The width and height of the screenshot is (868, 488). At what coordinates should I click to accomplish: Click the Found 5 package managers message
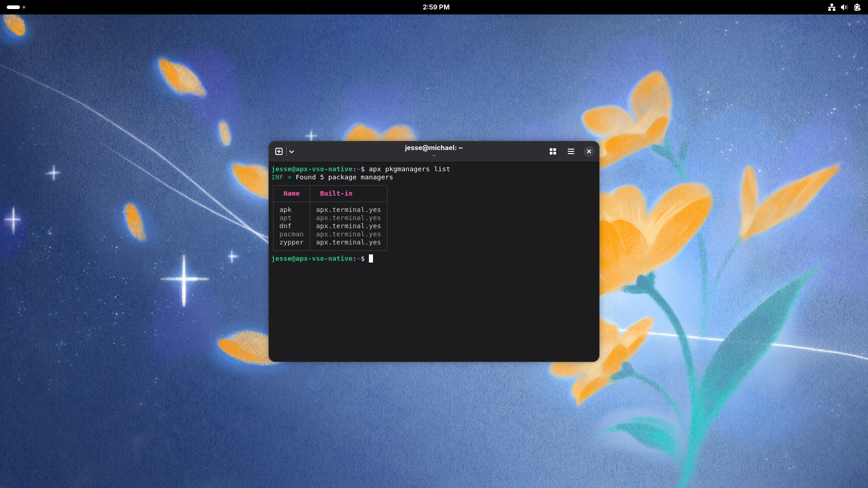click(x=344, y=177)
